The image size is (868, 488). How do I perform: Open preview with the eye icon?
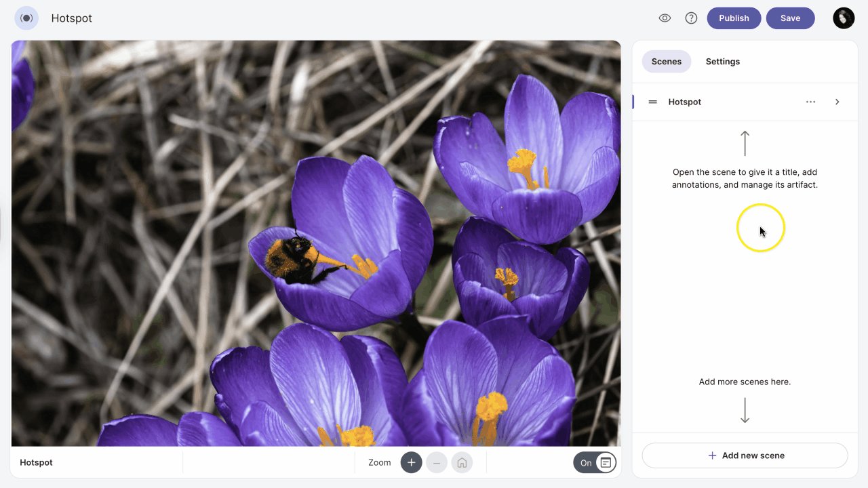point(665,18)
